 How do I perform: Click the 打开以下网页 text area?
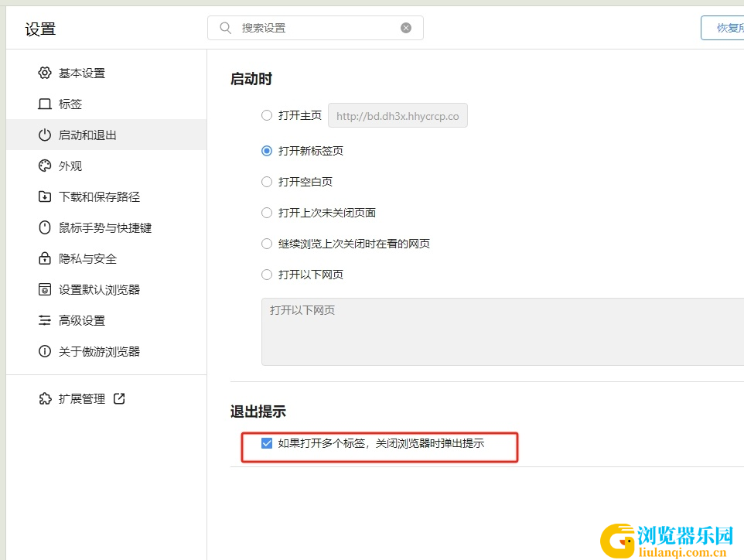coord(503,332)
